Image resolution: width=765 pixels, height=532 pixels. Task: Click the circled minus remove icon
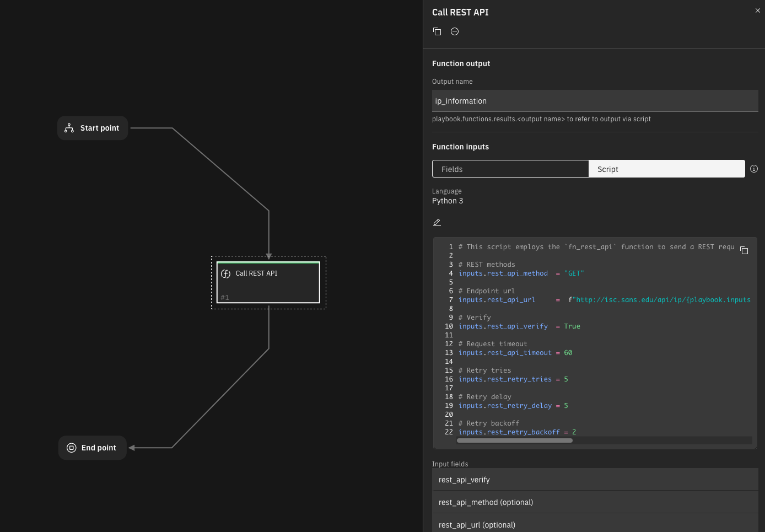point(455,31)
